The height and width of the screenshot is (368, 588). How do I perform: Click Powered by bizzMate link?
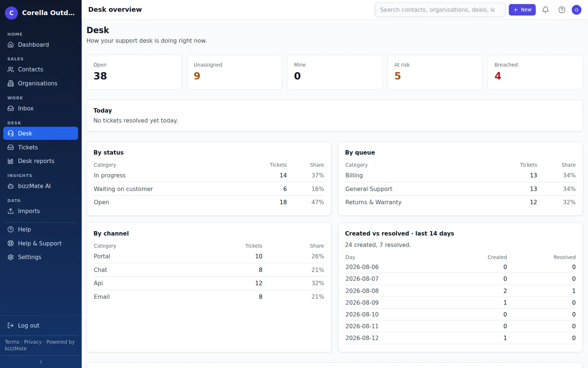point(40,345)
